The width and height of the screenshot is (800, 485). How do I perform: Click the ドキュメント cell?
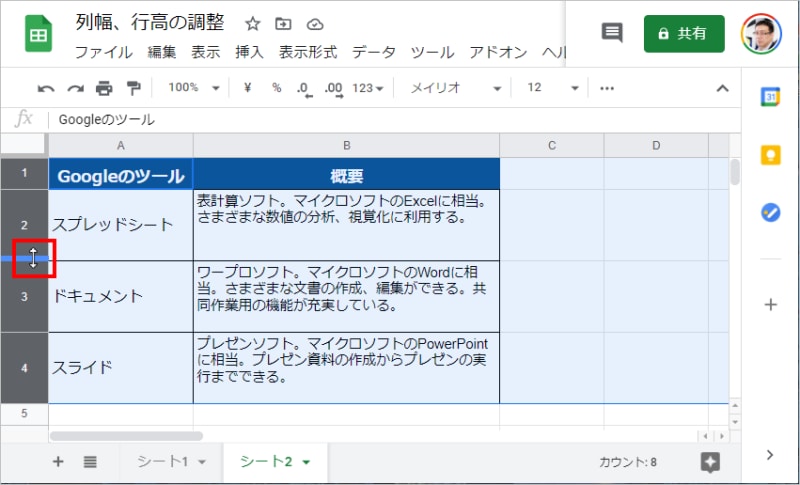(121, 297)
